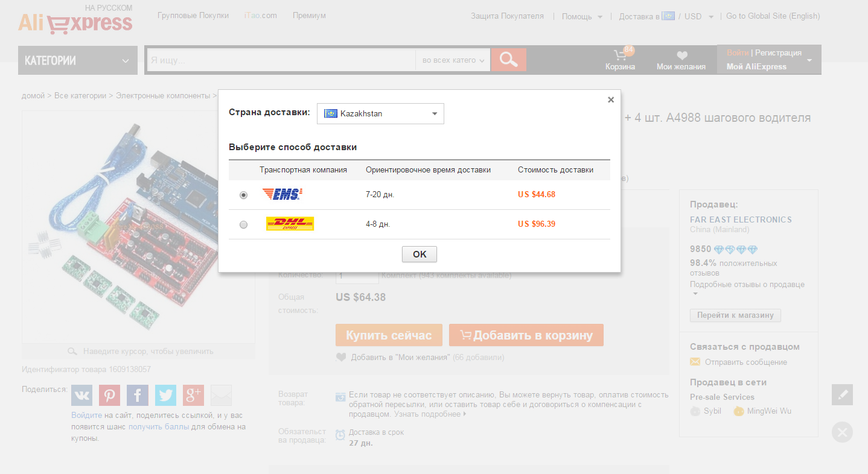Click Добавить в корзину button
This screenshot has height=474, width=868.
coord(526,335)
